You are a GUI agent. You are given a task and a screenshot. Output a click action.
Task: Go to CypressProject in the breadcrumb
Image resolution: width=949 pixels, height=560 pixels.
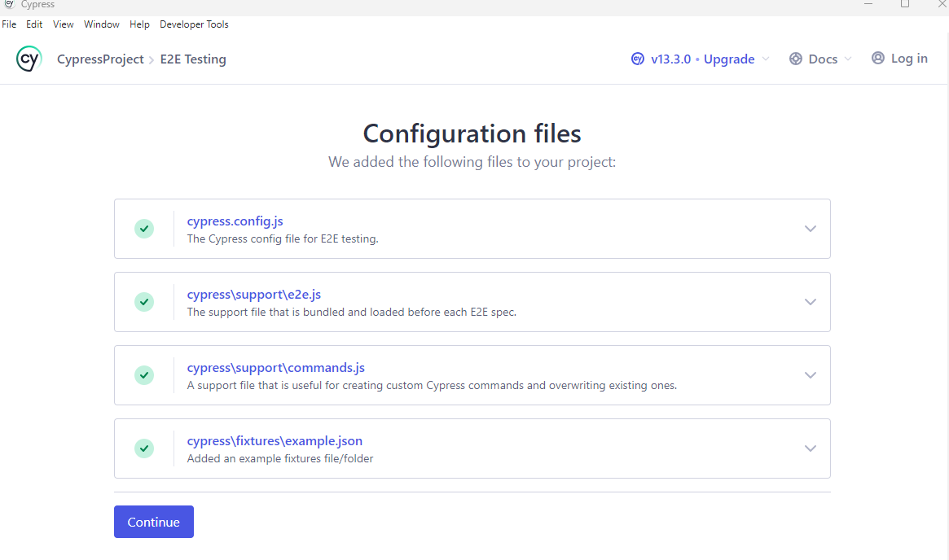pos(100,59)
